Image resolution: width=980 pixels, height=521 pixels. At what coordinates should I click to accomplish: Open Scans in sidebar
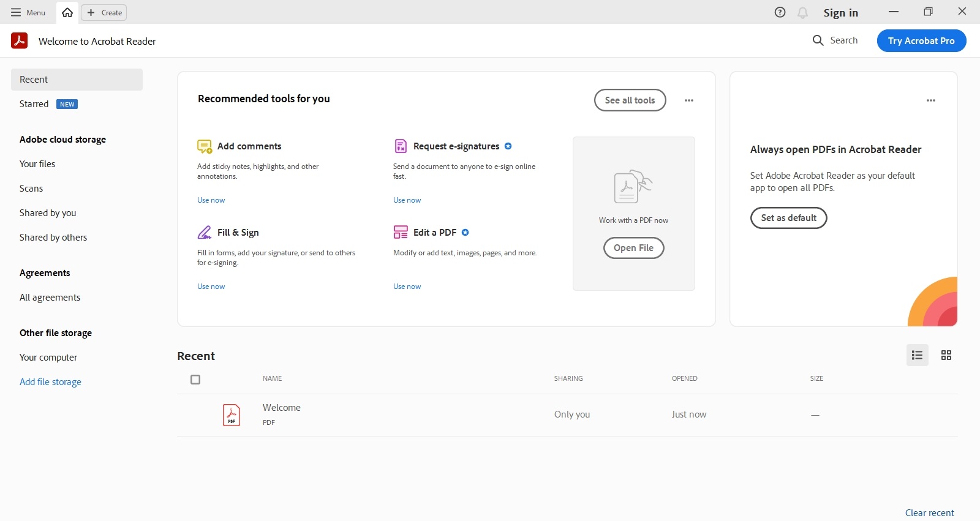click(31, 189)
